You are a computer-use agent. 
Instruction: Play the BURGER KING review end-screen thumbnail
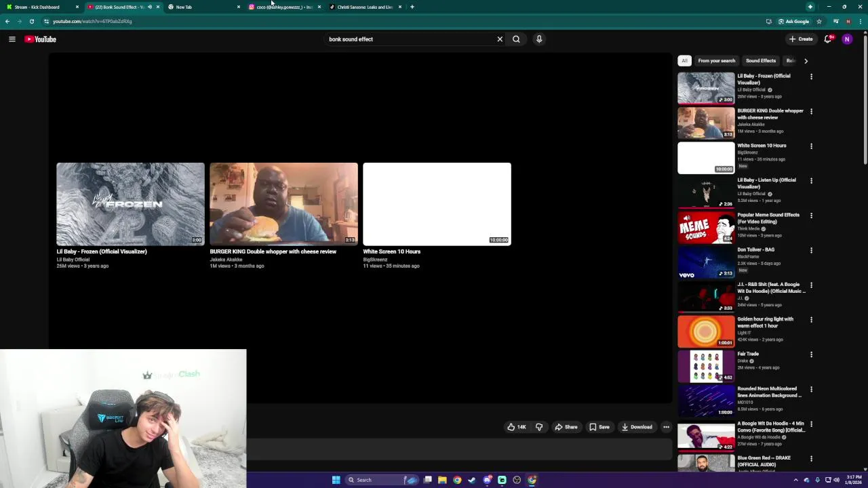point(283,204)
